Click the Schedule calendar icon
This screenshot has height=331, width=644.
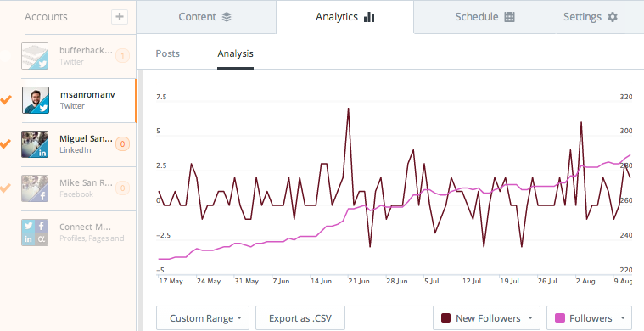click(x=509, y=17)
